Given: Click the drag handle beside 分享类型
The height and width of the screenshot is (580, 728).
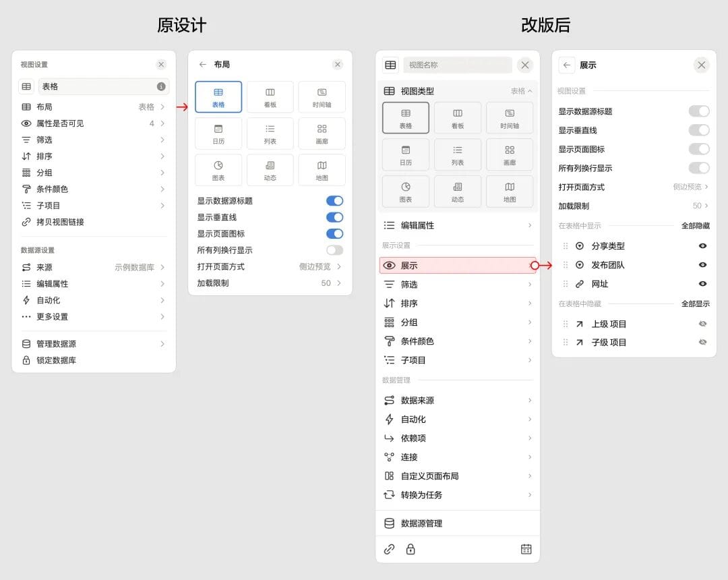Looking at the screenshot, I should tap(566, 246).
